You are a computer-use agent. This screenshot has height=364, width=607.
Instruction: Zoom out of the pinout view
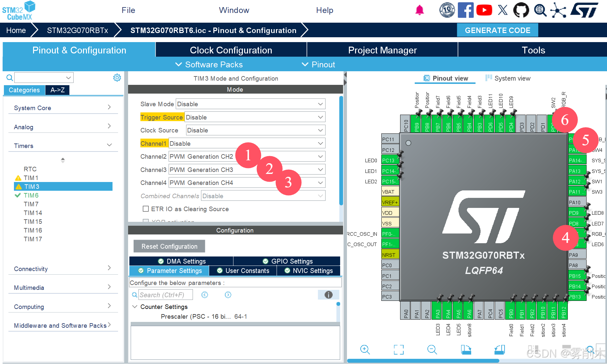coord(432,349)
